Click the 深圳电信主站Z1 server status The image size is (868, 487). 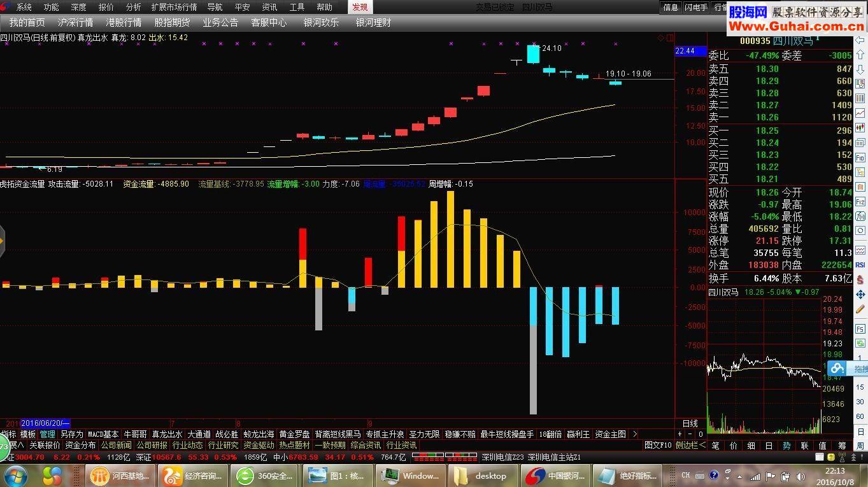(x=554, y=457)
